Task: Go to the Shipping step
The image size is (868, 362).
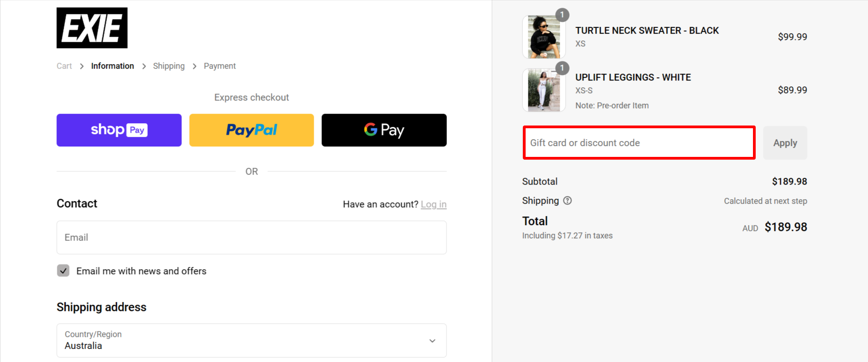Action: (x=169, y=65)
